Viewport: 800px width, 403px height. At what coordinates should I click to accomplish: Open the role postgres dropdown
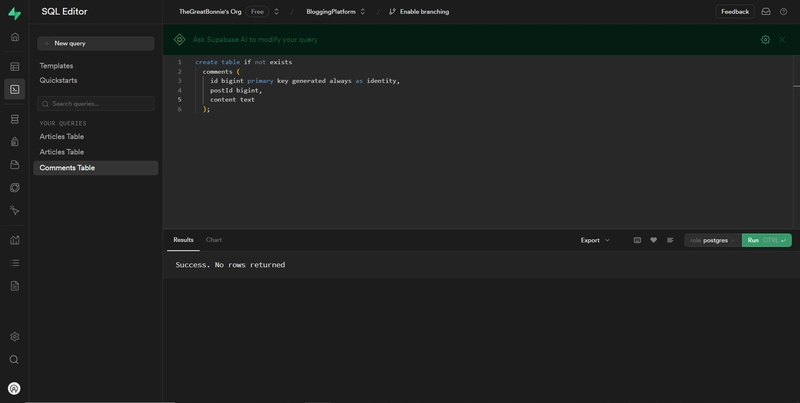click(x=713, y=240)
